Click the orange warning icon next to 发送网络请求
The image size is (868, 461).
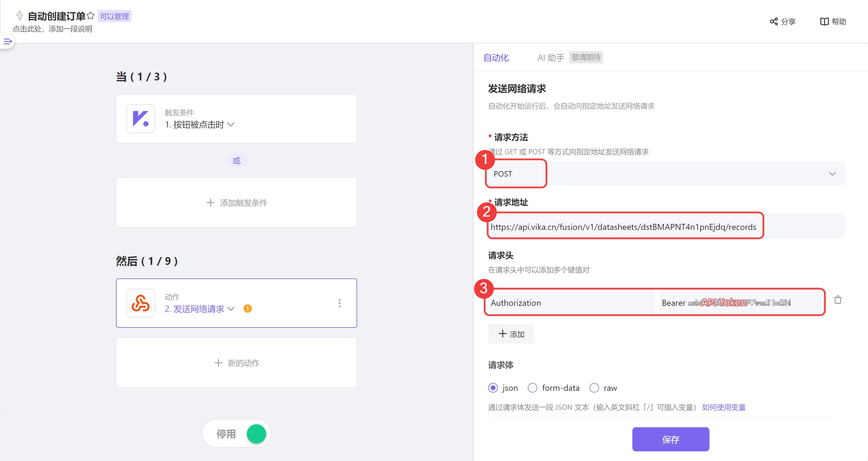(x=248, y=308)
